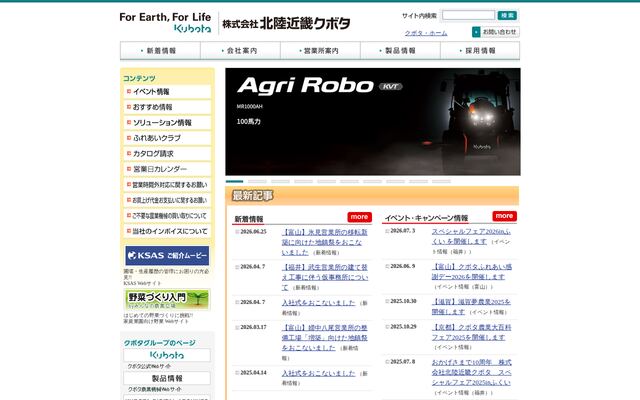This screenshot has height=400, width=640.
Task: Focus the サイト内検索 search field
Action: pyautogui.click(x=468, y=16)
